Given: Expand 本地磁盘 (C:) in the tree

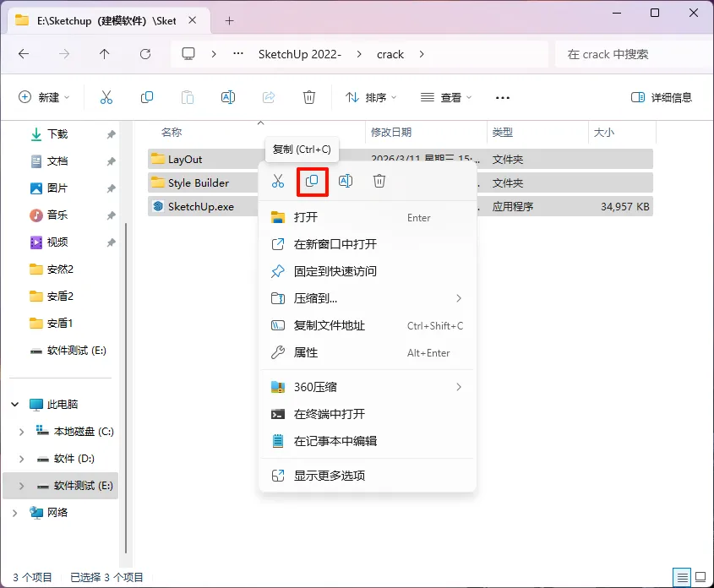Looking at the screenshot, I should (x=21, y=432).
